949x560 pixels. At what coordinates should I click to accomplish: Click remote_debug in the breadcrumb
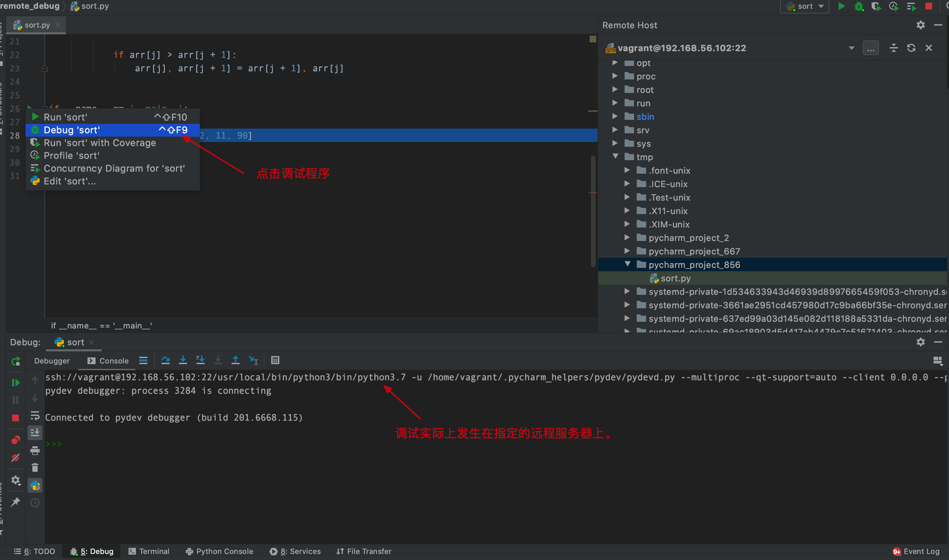point(30,6)
